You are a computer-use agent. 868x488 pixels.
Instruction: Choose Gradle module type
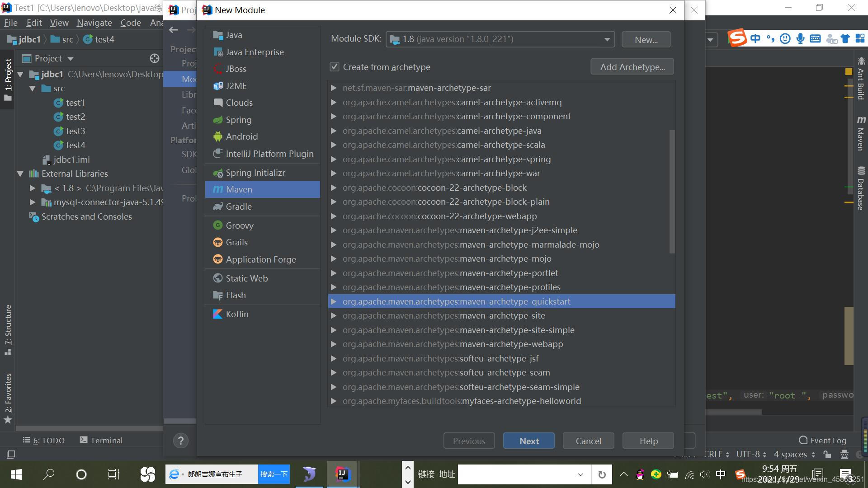(262, 206)
